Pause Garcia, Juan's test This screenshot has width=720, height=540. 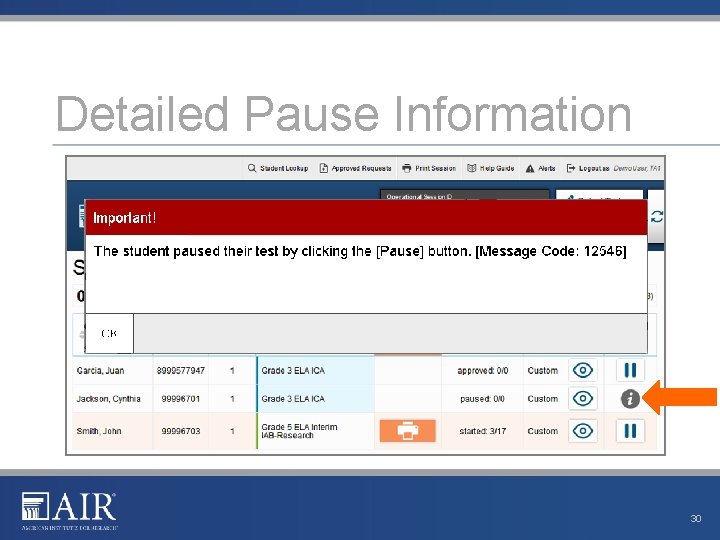[630, 370]
